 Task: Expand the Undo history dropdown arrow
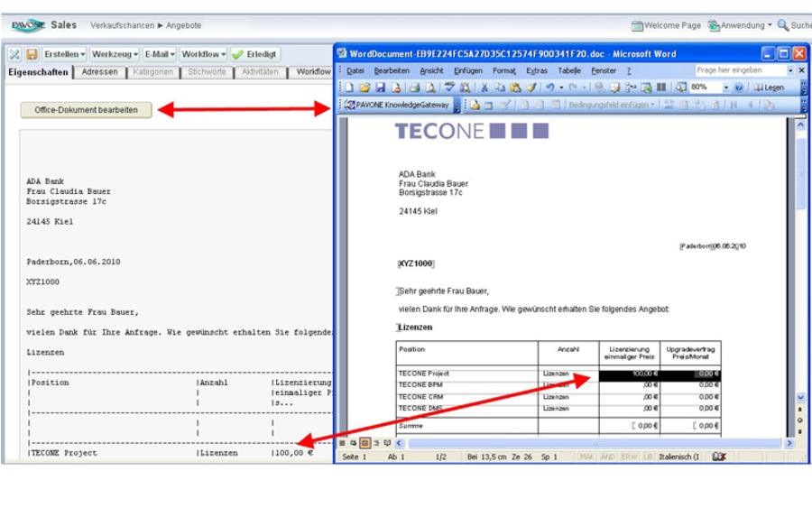click(561, 88)
